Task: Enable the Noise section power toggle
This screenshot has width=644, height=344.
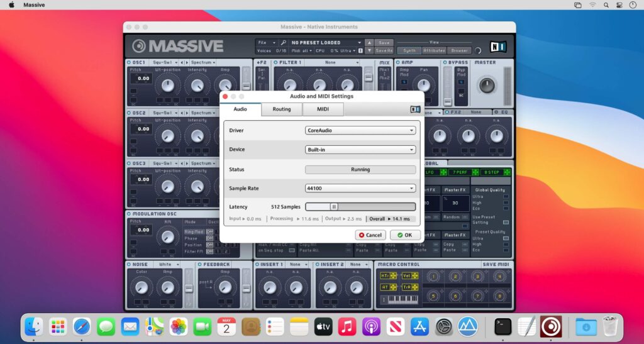Action: coord(128,265)
